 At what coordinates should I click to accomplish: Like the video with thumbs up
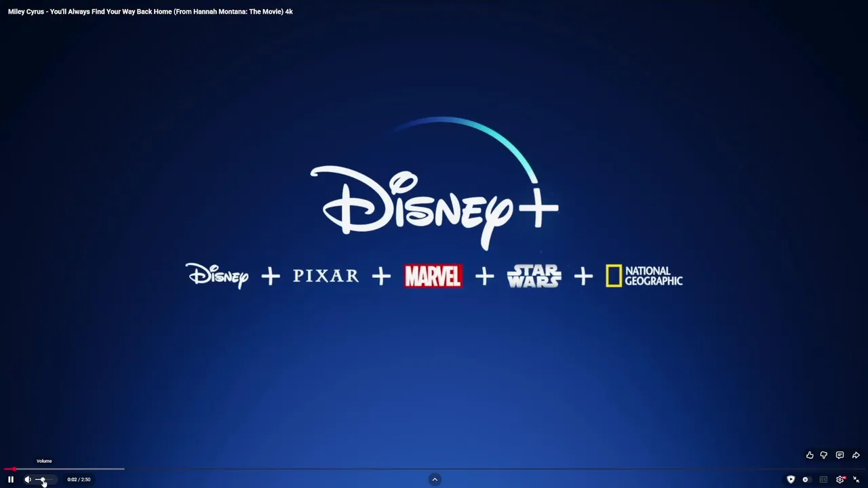tap(810, 455)
